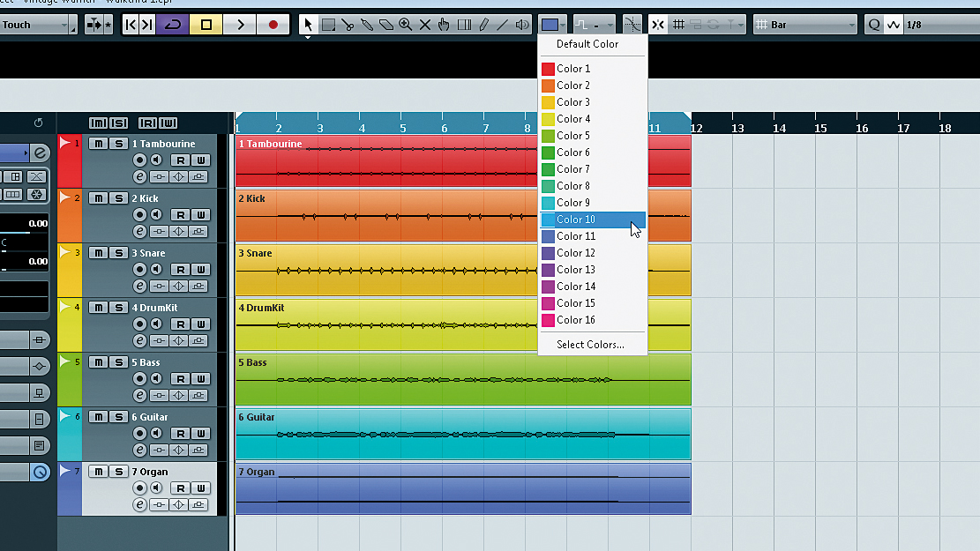
Task: Mute the Tambourine track
Action: tap(98, 144)
